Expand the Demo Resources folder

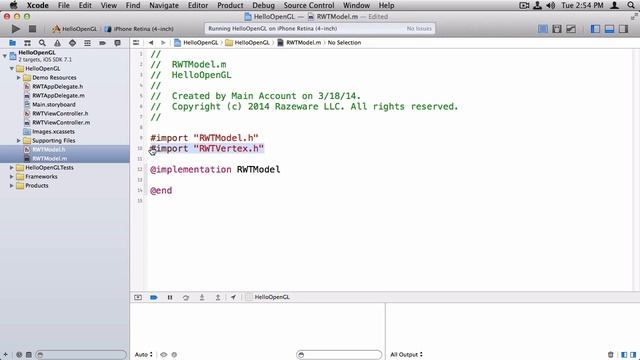point(19,78)
